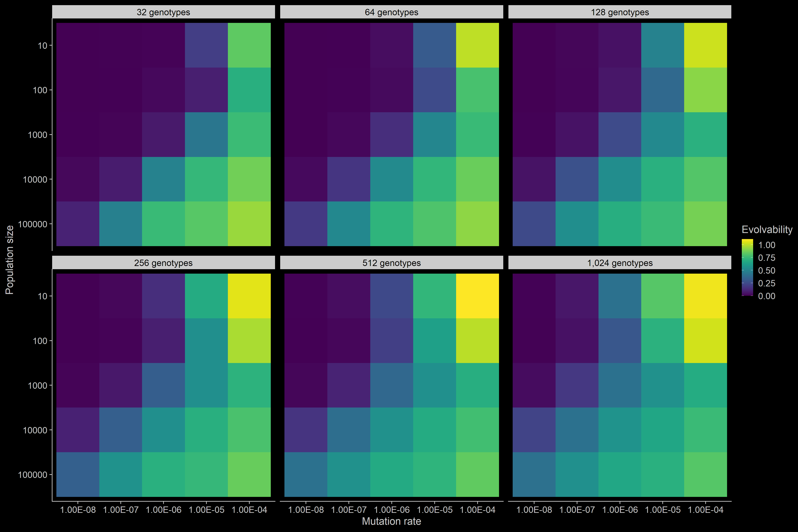Click '1.00E-07' under the 512 genotypes panel
Image resolution: width=798 pixels, height=532 pixels.
(x=349, y=510)
